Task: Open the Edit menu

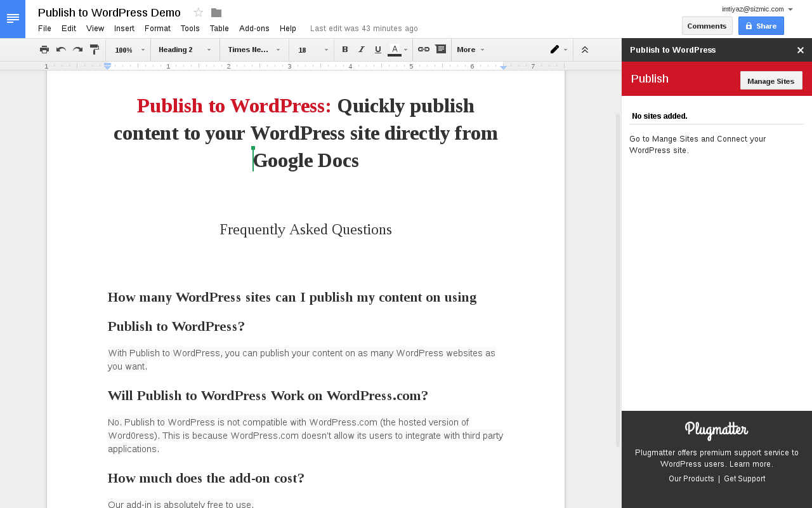Action: click(x=69, y=29)
